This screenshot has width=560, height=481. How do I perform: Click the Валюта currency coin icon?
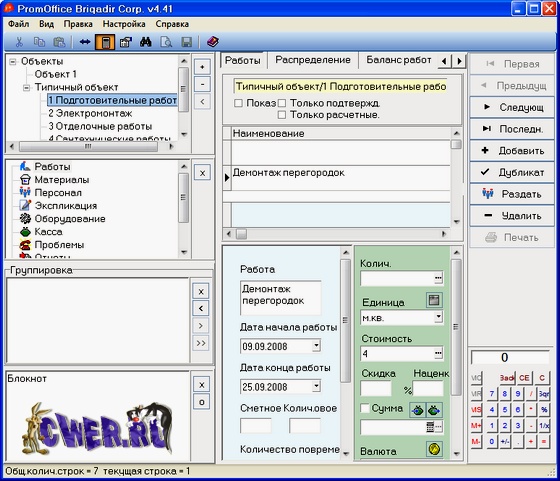click(x=434, y=449)
